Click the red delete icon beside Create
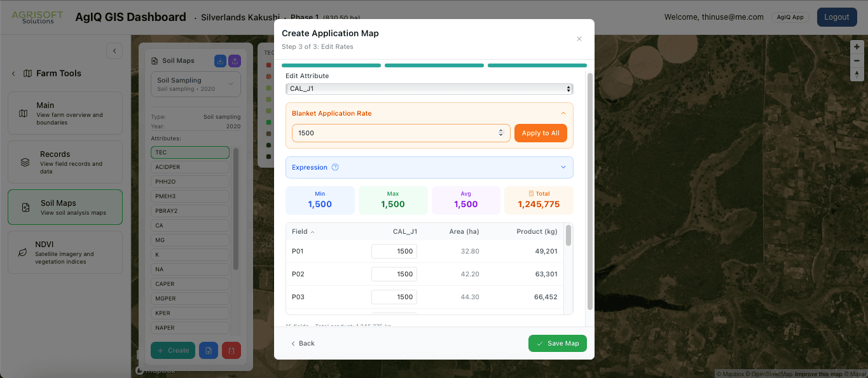Viewport: 868px width, 378px height. 231,350
